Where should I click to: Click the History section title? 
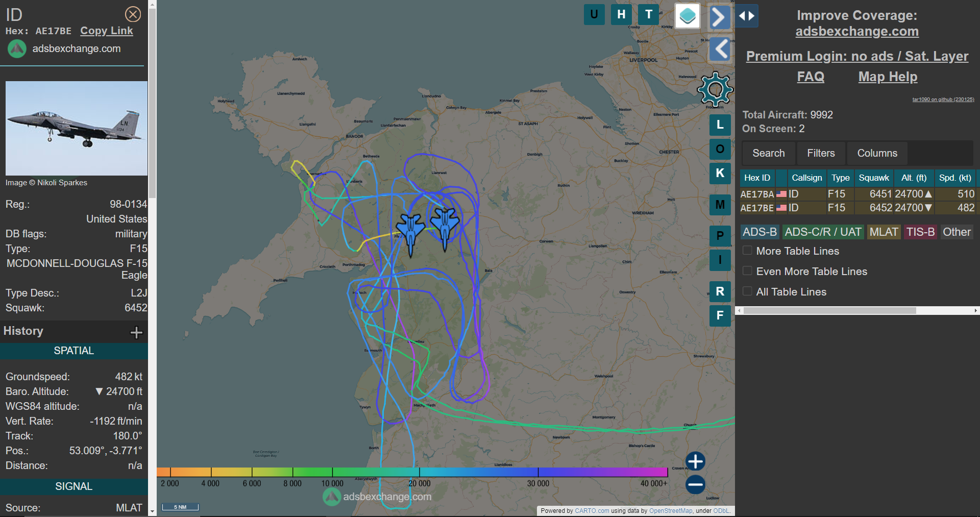(x=23, y=331)
